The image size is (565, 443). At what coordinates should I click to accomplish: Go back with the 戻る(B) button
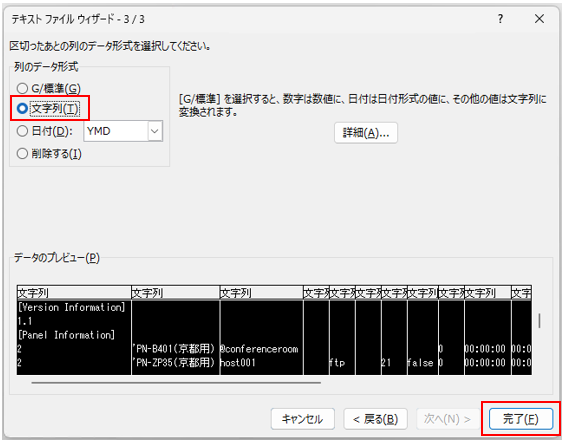pos(375,419)
